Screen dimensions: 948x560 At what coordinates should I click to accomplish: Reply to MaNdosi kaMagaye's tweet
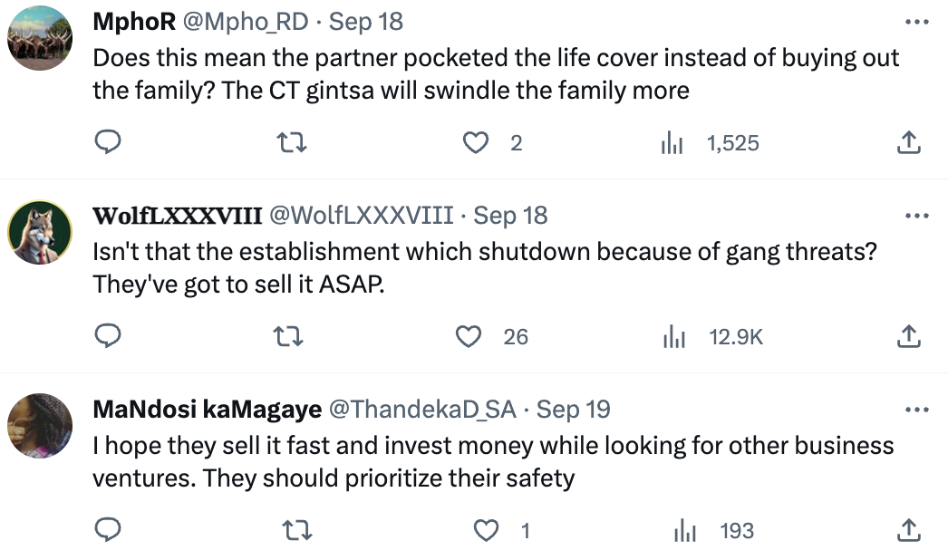coord(108,530)
